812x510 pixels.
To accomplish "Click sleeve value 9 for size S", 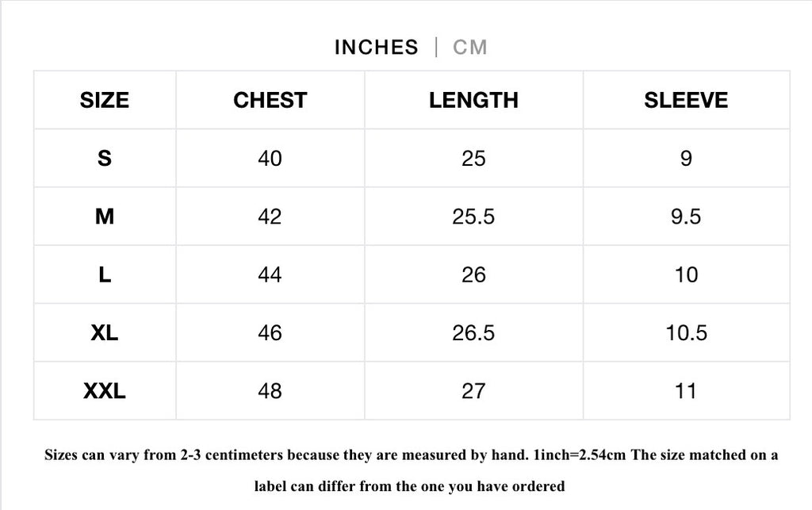I will coord(686,159).
